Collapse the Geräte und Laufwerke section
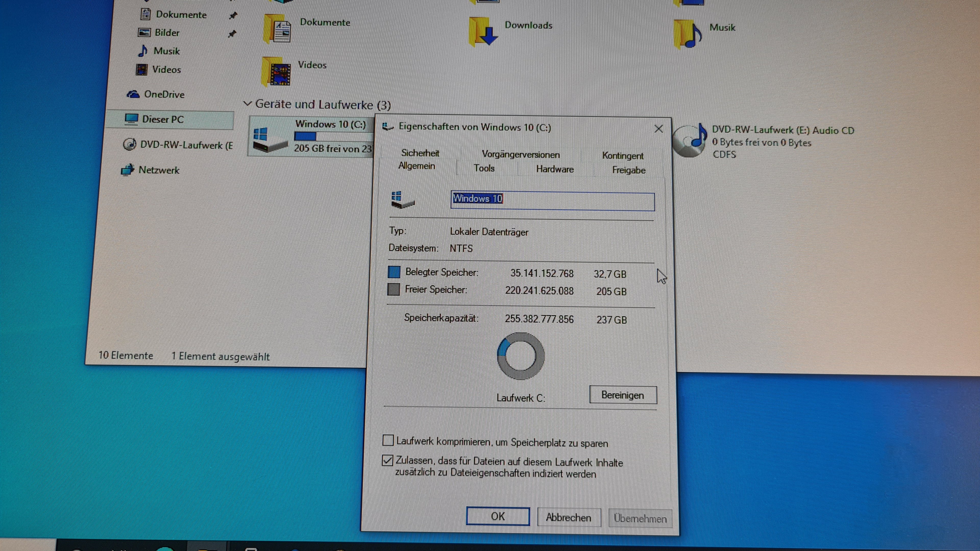Screen dimensions: 980x551 [x=247, y=103]
